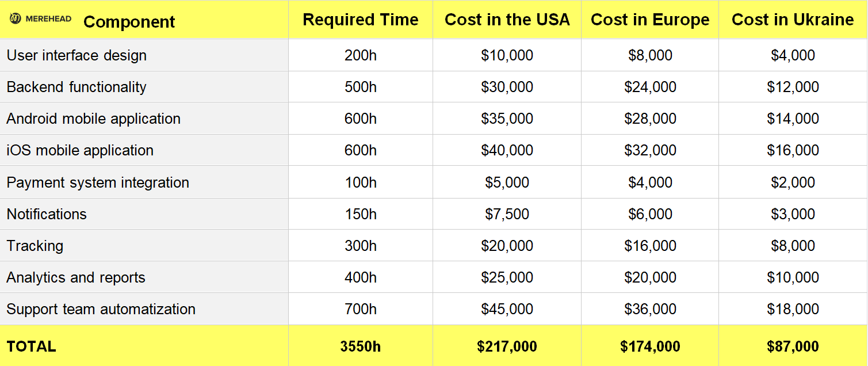Click the Tracking row label

[x=35, y=246]
